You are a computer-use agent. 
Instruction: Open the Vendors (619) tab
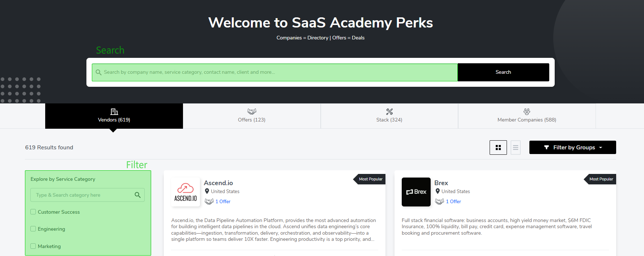[x=114, y=116]
